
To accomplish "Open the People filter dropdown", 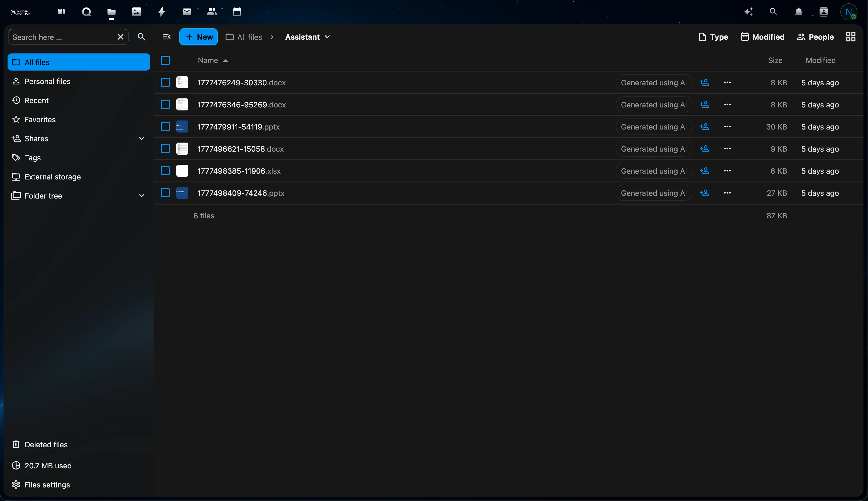I will point(815,37).
